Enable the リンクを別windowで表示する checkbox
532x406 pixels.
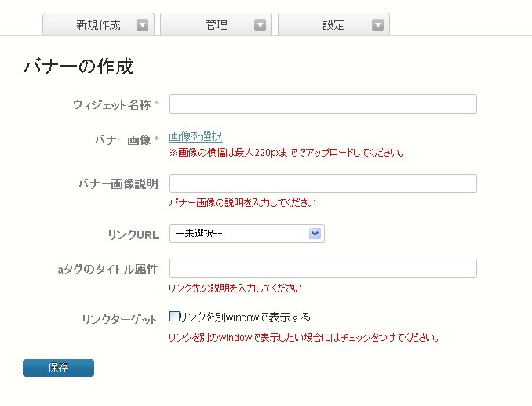[x=175, y=317]
